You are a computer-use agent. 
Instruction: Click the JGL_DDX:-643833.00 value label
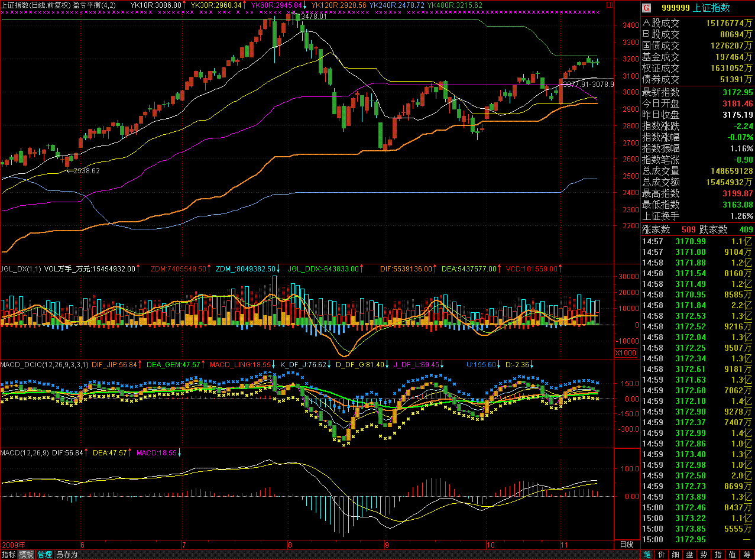324,269
